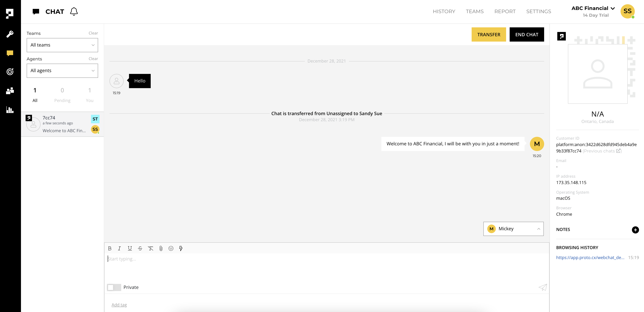
Task: Open the All agents dropdown
Action: tap(62, 71)
